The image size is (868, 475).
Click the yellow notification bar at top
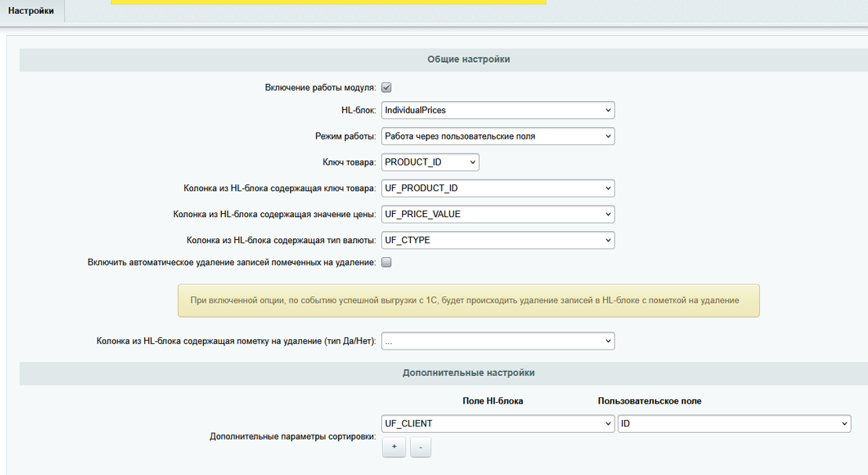(328, 2)
